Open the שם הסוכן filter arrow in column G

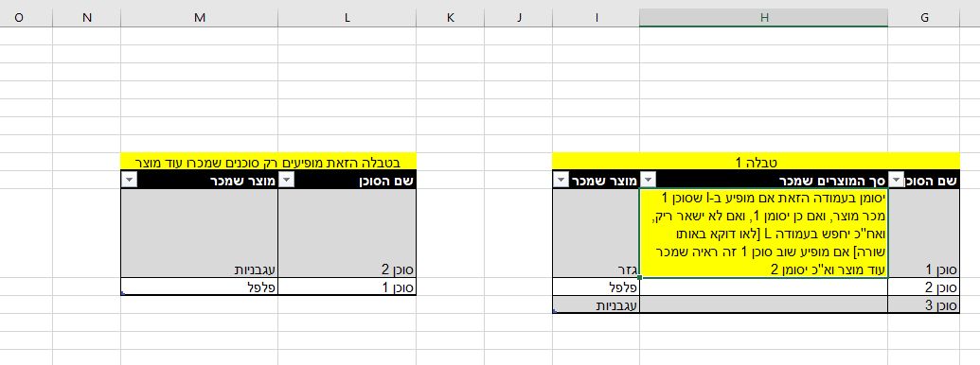pos(895,181)
